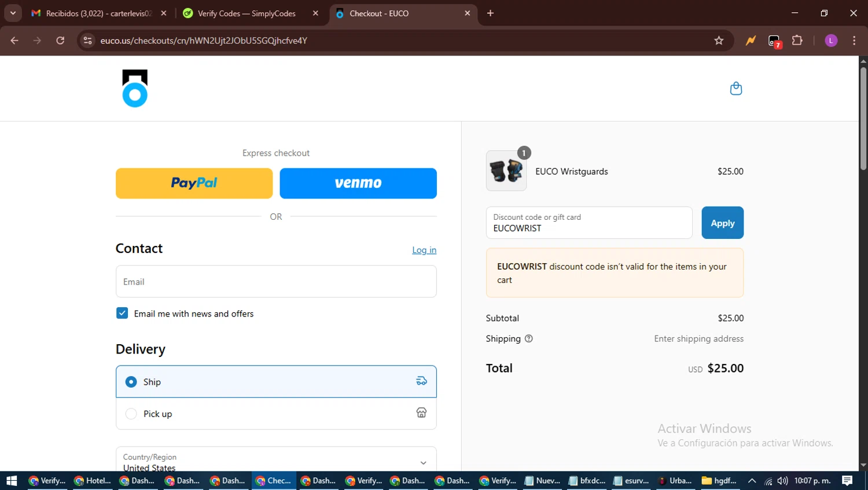The image size is (868, 490).
Task: Open the esurv notepad taskbar item
Action: (631, 481)
